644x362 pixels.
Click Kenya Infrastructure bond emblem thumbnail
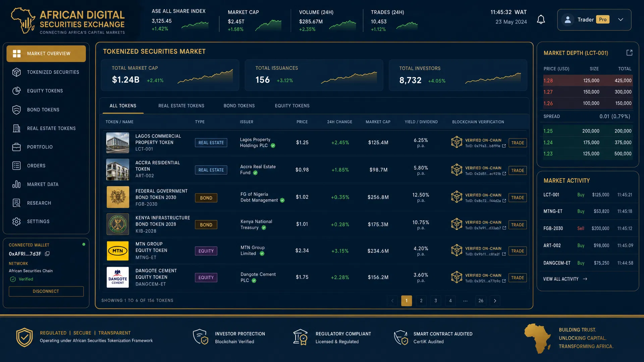pyautogui.click(x=118, y=224)
